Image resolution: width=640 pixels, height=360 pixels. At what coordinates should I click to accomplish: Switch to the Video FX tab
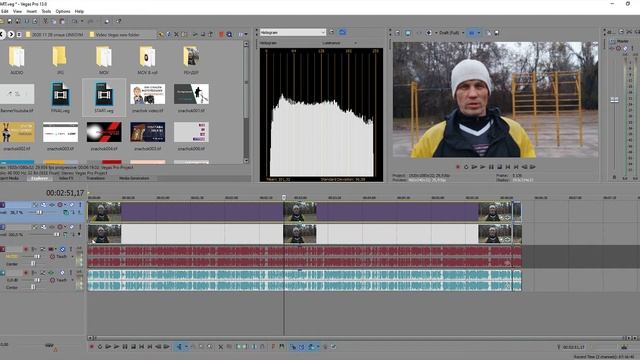(66, 178)
